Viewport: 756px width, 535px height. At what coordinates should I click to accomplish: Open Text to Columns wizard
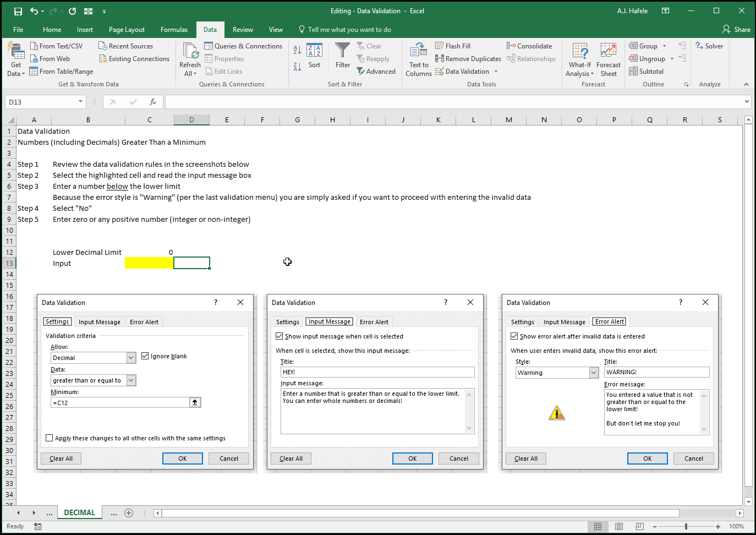point(419,59)
